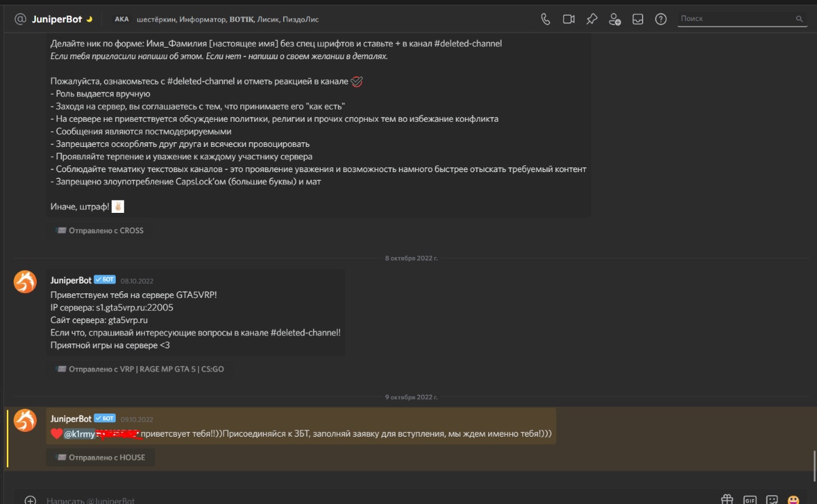Image resolution: width=817 pixels, height=504 pixels.
Task: Open the GIF picker
Action: (x=750, y=500)
